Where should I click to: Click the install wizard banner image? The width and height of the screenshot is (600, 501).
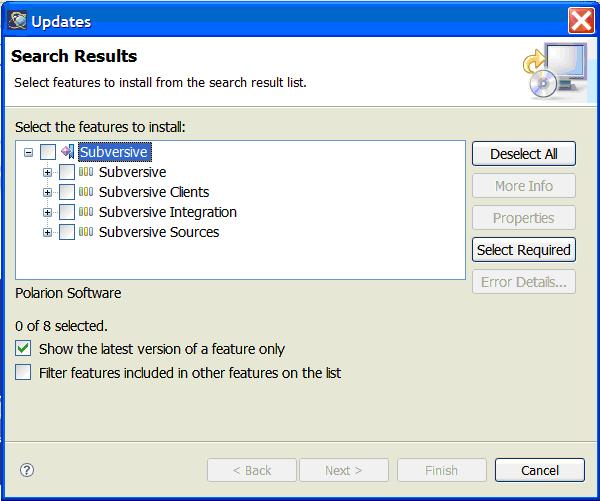[x=552, y=76]
